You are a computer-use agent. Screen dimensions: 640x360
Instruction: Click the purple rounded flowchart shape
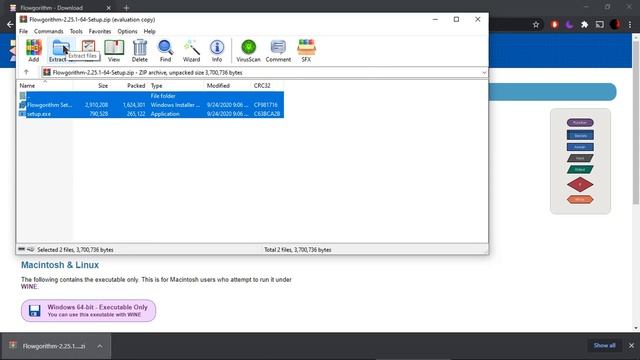click(580, 122)
